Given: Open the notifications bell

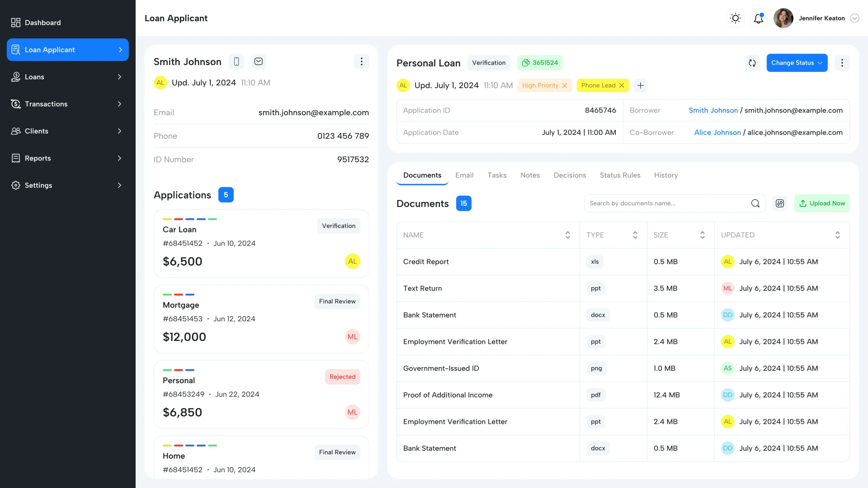Looking at the screenshot, I should [758, 18].
